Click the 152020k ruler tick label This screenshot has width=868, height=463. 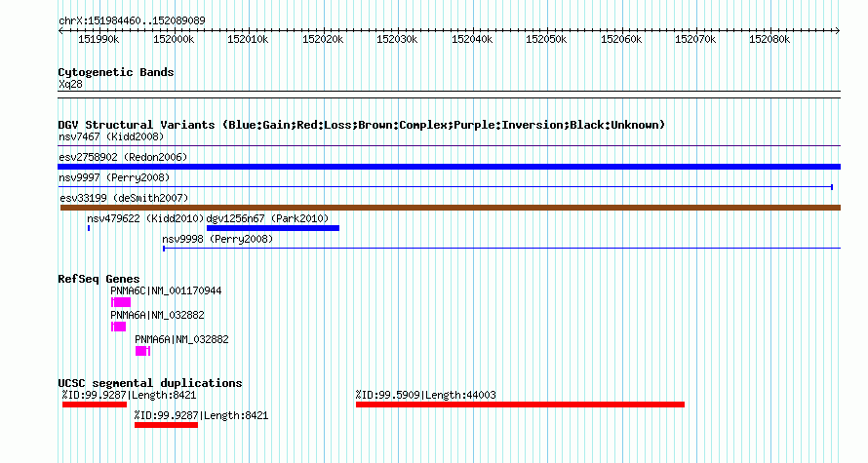pyautogui.click(x=323, y=39)
